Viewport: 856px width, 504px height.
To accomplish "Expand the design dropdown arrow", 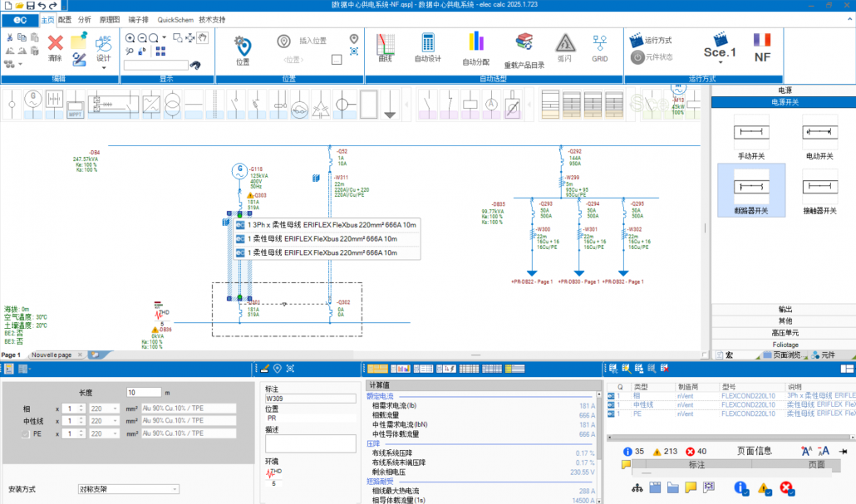I will coord(103,67).
